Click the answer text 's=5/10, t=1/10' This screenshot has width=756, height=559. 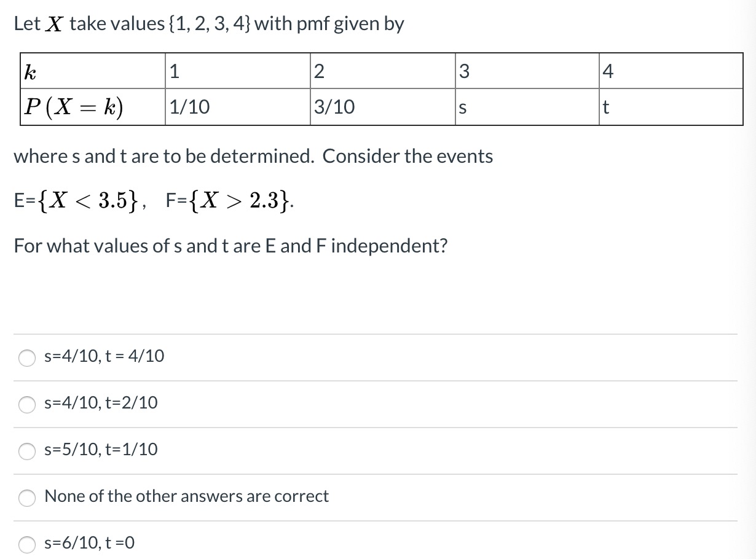pyautogui.click(x=101, y=450)
